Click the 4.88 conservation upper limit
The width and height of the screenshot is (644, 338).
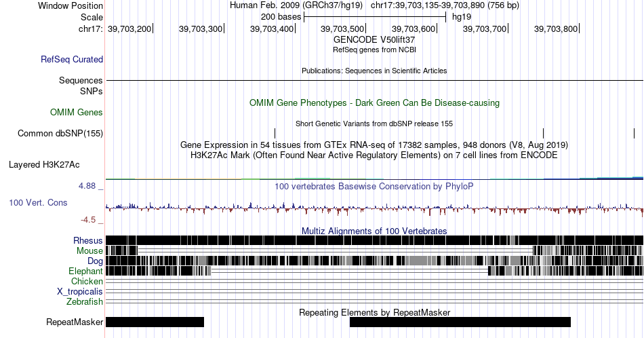coord(87,186)
